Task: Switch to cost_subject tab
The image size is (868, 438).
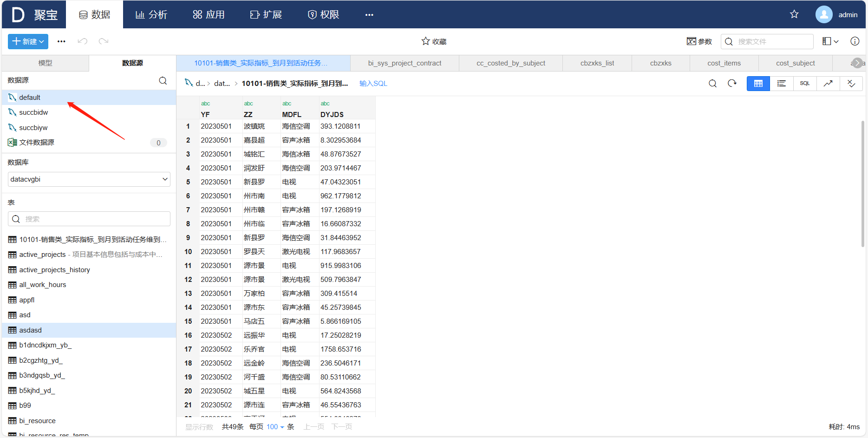Action: click(x=795, y=63)
